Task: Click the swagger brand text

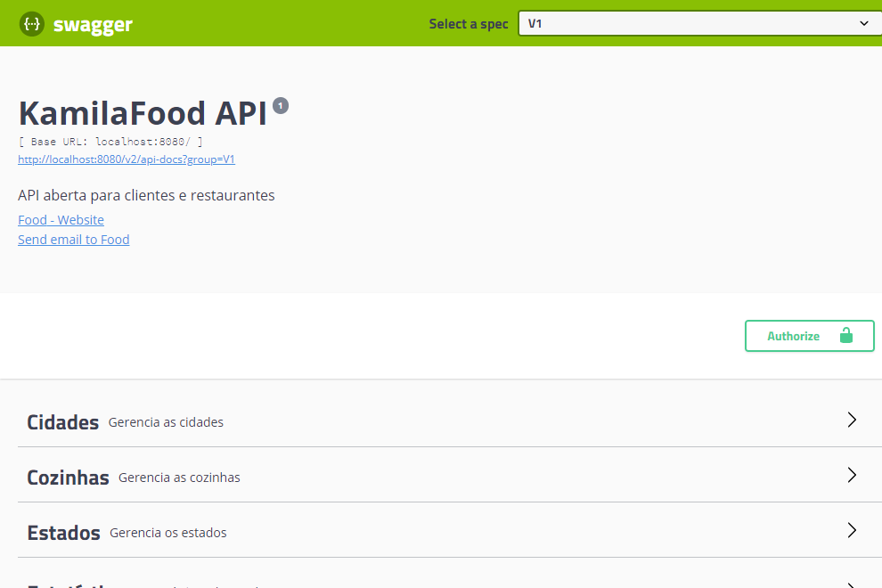Action: [x=93, y=25]
